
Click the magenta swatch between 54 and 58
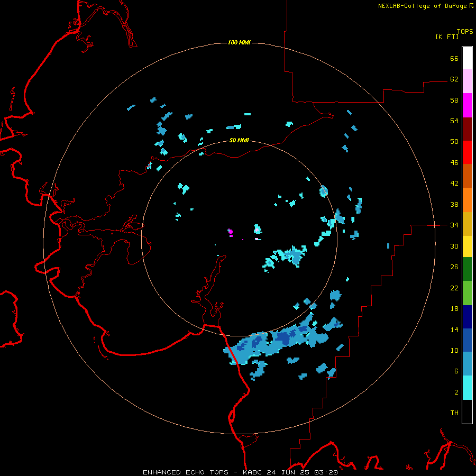[x=467, y=105]
